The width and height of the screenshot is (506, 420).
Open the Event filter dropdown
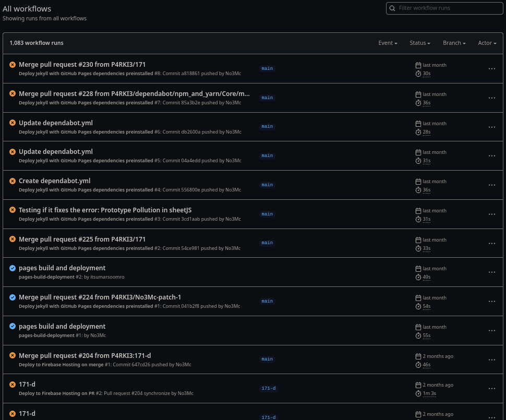pyautogui.click(x=388, y=43)
